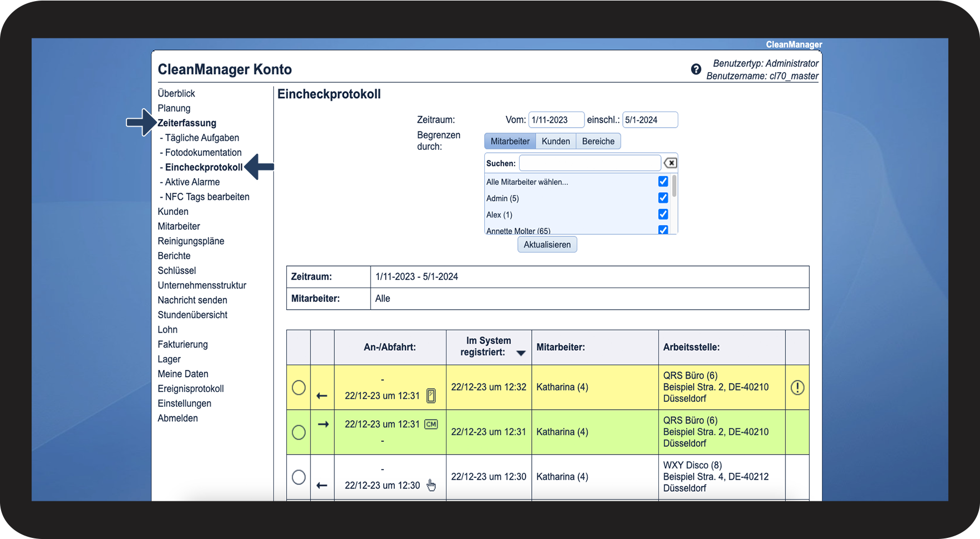Uncheck the Alle Mitarbeiter wählen checkbox

point(663,182)
